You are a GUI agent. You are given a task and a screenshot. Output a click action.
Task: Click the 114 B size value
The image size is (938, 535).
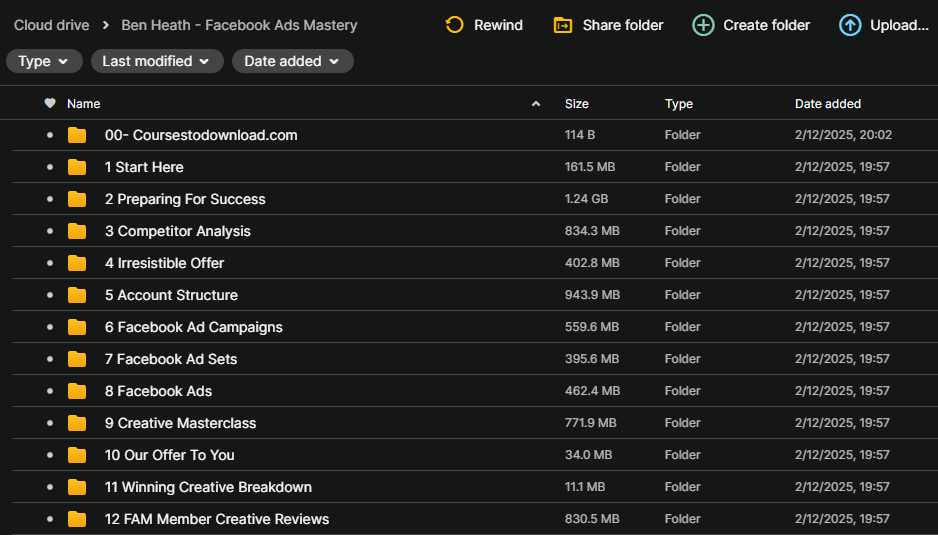click(580, 135)
